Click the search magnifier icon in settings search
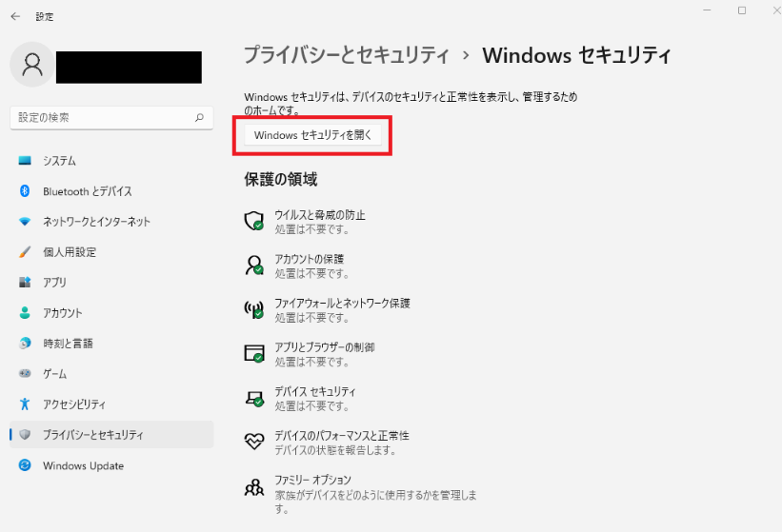This screenshot has height=532, width=782. coord(199,118)
